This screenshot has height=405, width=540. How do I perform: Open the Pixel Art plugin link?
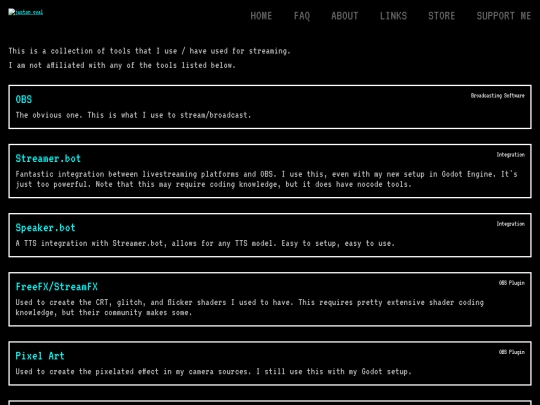tap(40, 356)
